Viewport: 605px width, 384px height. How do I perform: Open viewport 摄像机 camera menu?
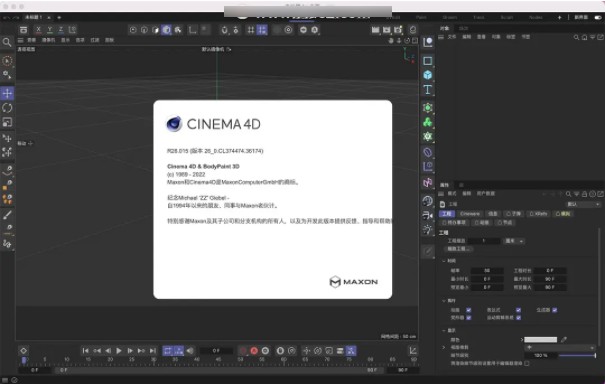tap(48, 40)
